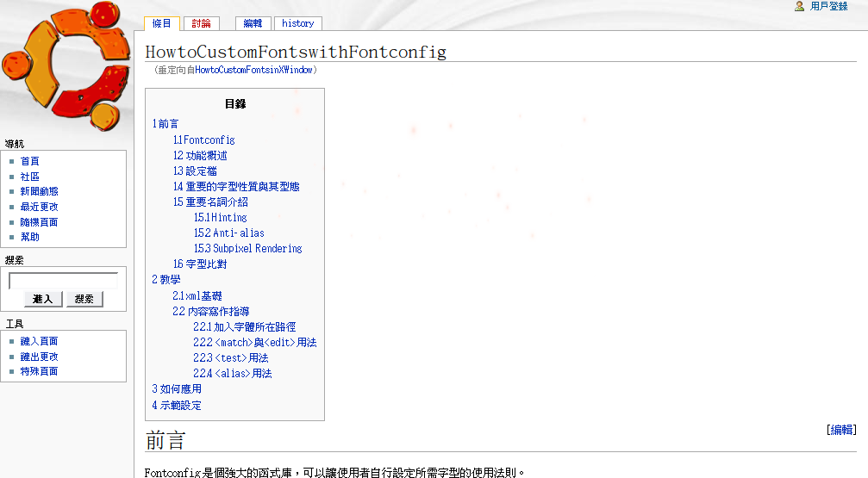Open 鏈出更改 related changes
The image size is (868, 478).
[40, 357]
